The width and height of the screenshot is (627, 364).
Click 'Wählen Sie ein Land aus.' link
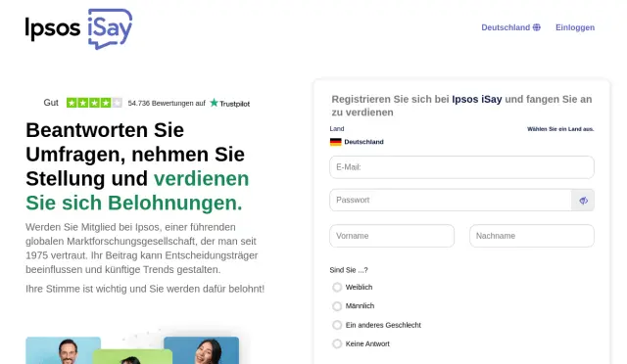pyautogui.click(x=560, y=129)
